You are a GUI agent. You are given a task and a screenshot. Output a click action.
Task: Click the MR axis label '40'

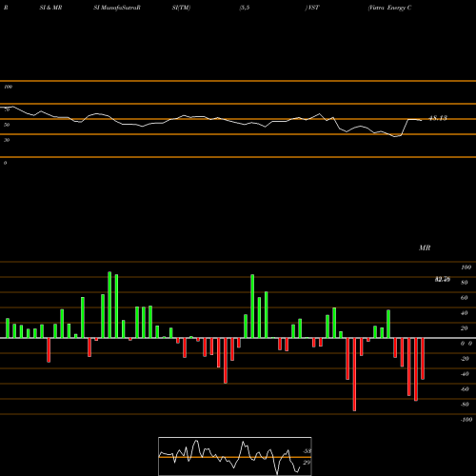coord(465,313)
